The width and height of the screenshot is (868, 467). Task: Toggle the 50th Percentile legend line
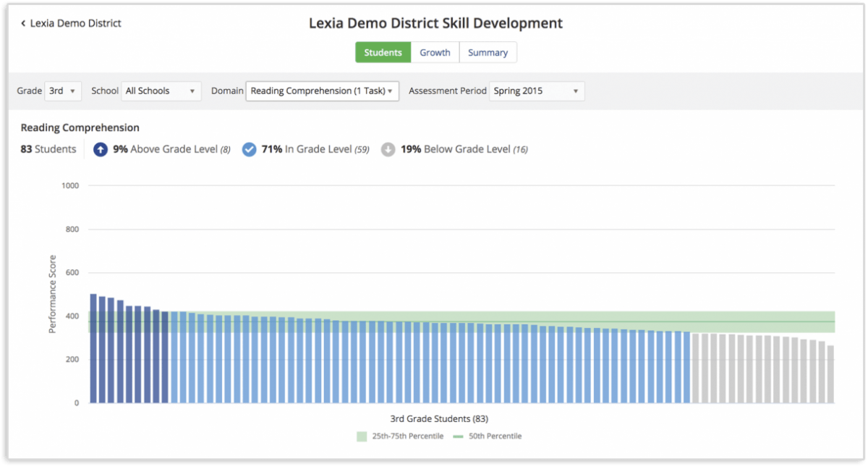point(458,436)
